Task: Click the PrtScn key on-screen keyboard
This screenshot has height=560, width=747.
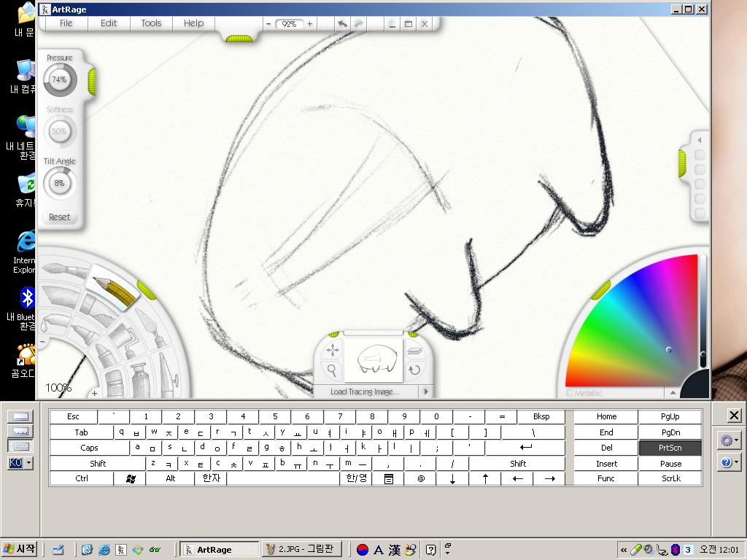Action: (670, 448)
